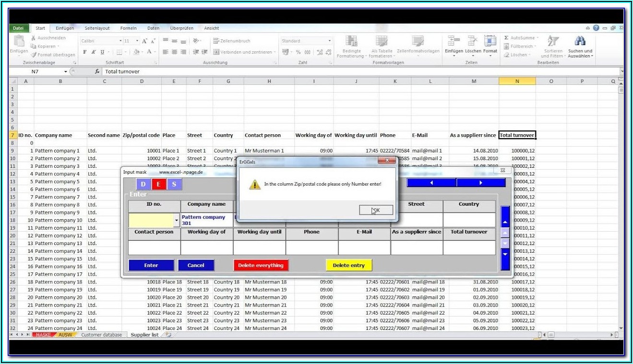
Task: Click the Sortieren und Filtern icon
Action: [x=553, y=41]
